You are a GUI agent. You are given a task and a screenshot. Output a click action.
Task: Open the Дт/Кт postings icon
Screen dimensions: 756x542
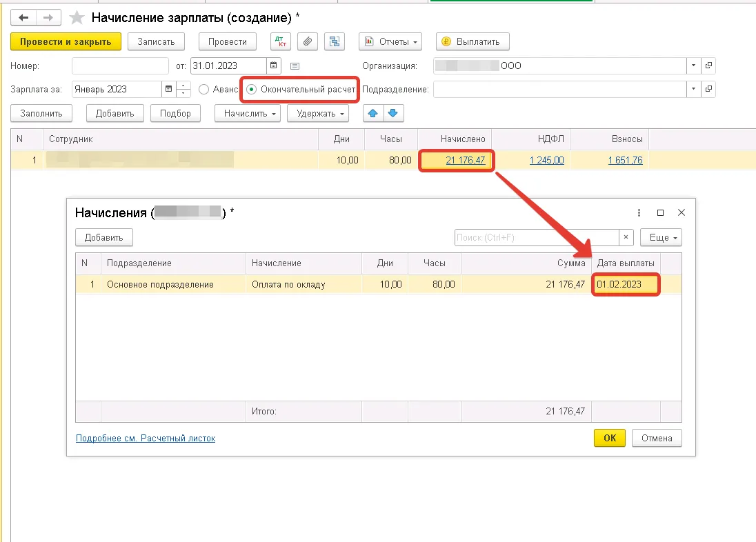[281, 41]
